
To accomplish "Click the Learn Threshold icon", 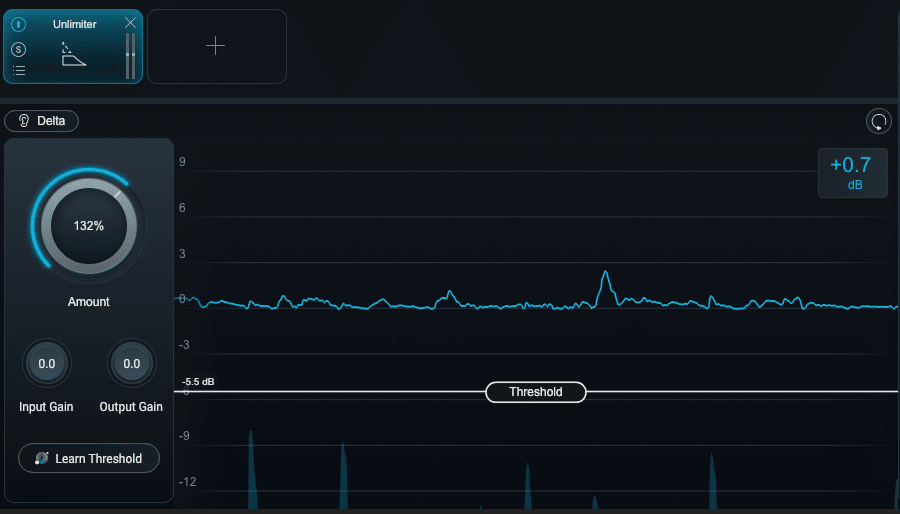I will pos(42,458).
